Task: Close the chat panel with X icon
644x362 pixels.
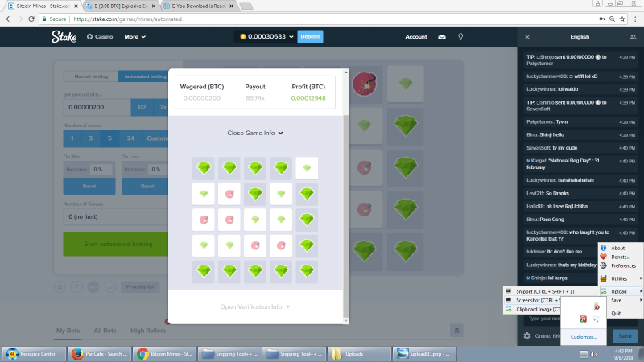Action: (x=527, y=37)
